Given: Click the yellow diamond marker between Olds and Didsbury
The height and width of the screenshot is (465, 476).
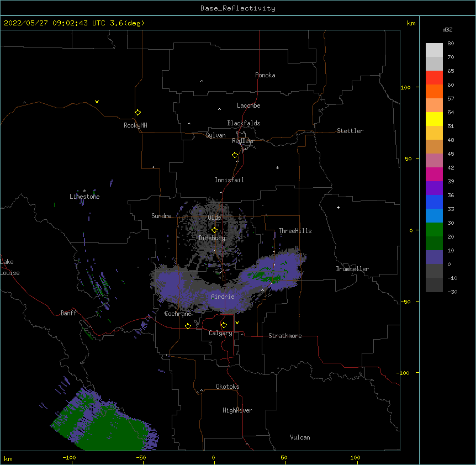Looking at the screenshot, I should [214, 230].
